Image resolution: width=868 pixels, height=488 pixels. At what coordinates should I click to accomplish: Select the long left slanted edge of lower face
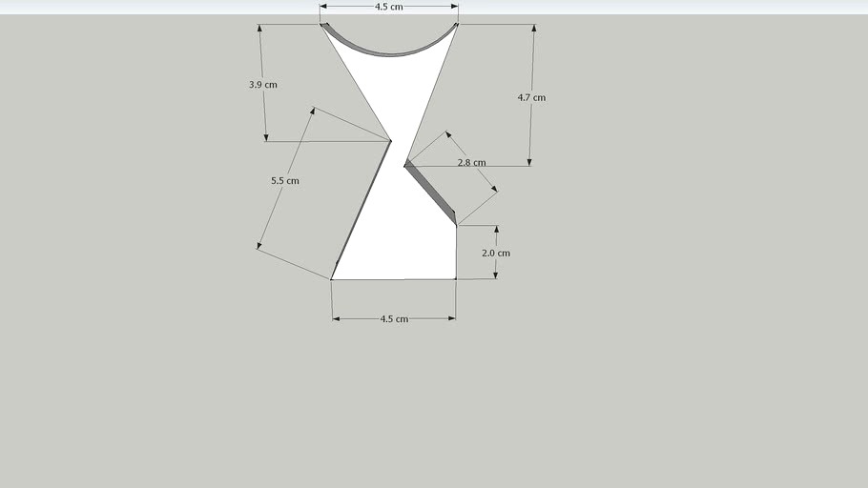[362, 211]
